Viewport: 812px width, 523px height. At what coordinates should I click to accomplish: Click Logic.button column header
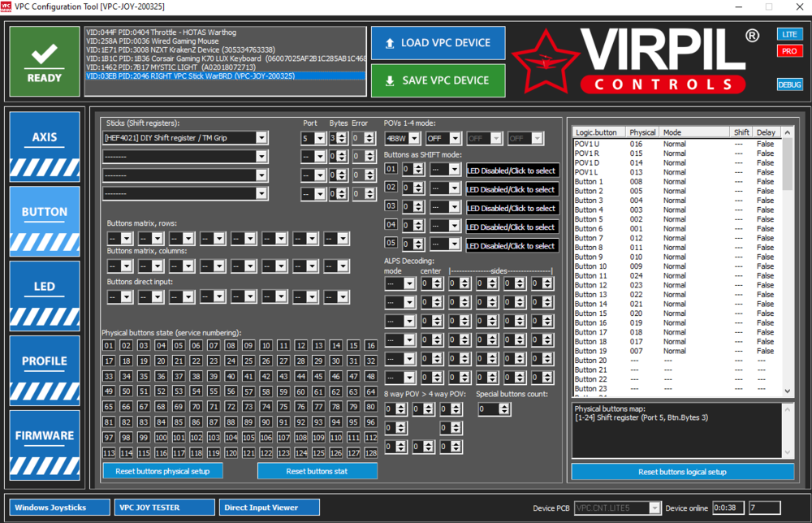tap(598, 132)
